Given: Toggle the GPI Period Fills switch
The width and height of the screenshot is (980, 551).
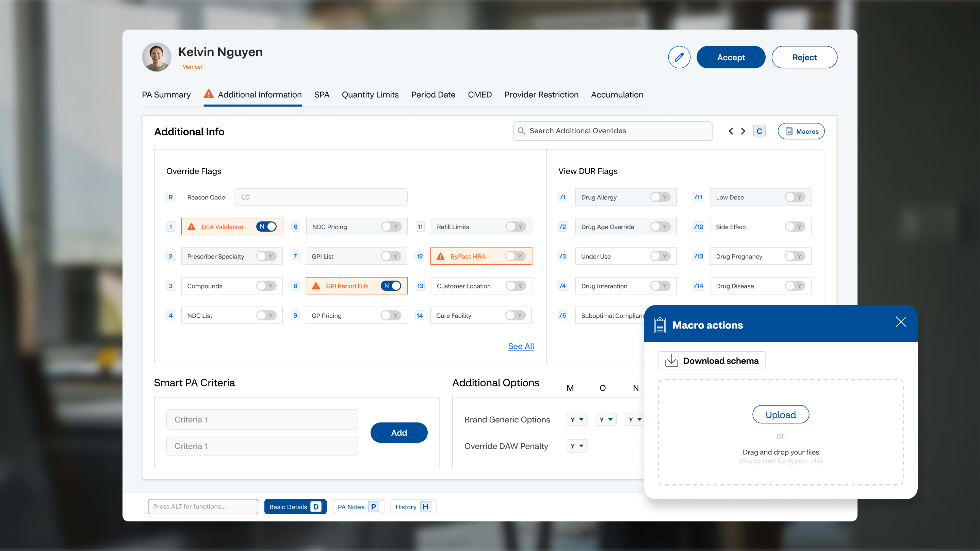Looking at the screenshot, I should coord(391,286).
